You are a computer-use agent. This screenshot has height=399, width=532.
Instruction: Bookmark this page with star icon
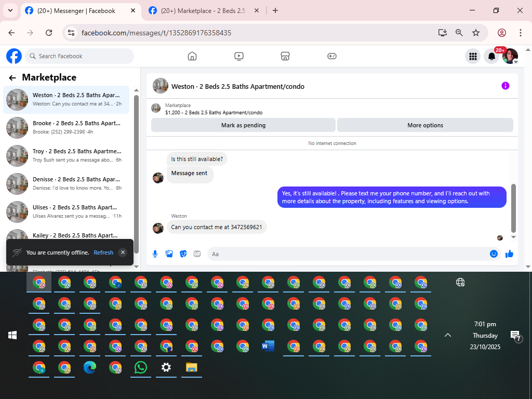[x=476, y=33]
